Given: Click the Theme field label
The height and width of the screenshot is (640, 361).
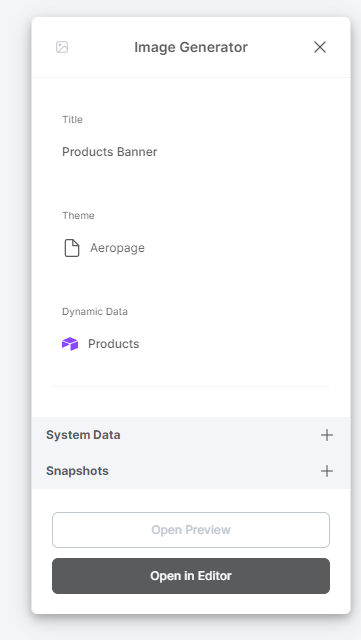Looking at the screenshot, I should 78,216.
